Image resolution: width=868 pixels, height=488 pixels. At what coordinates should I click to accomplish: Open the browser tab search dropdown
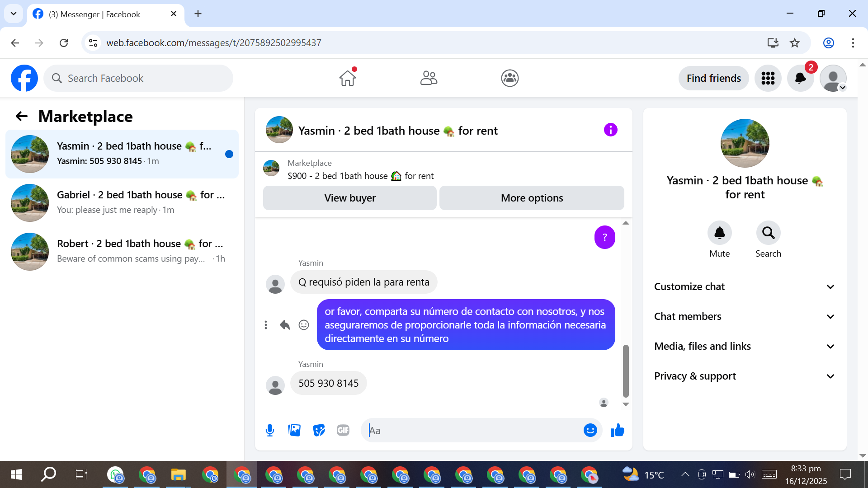point(14,14)
